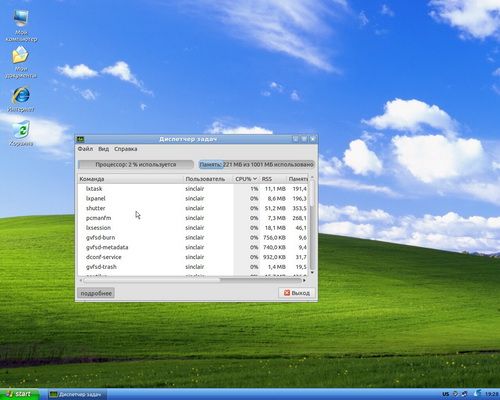Open the Файл menu
Viewport: 500px width, 400px height.
click(x=85, y=149)
